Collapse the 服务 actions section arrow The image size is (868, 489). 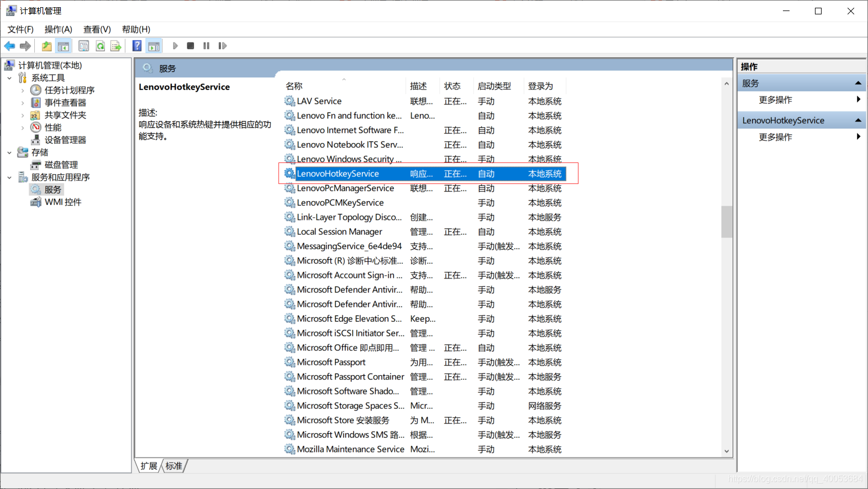(858, 83)
